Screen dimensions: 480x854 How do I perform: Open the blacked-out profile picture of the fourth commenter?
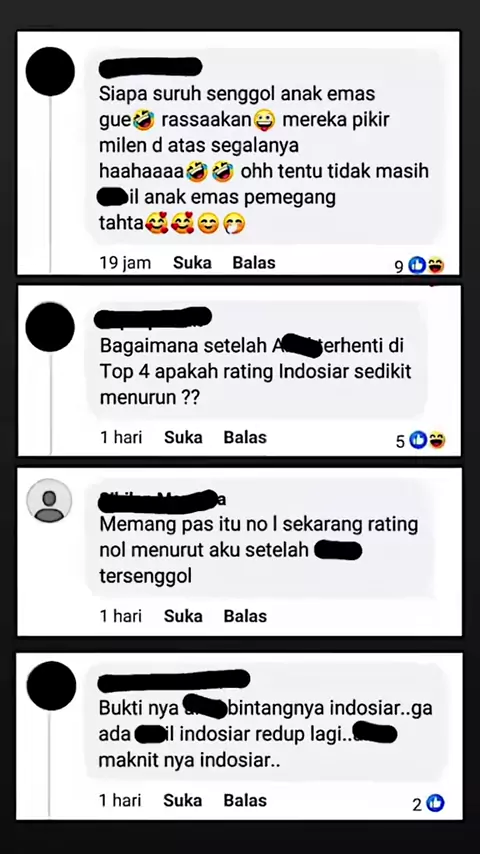click(x=51, y=686)
